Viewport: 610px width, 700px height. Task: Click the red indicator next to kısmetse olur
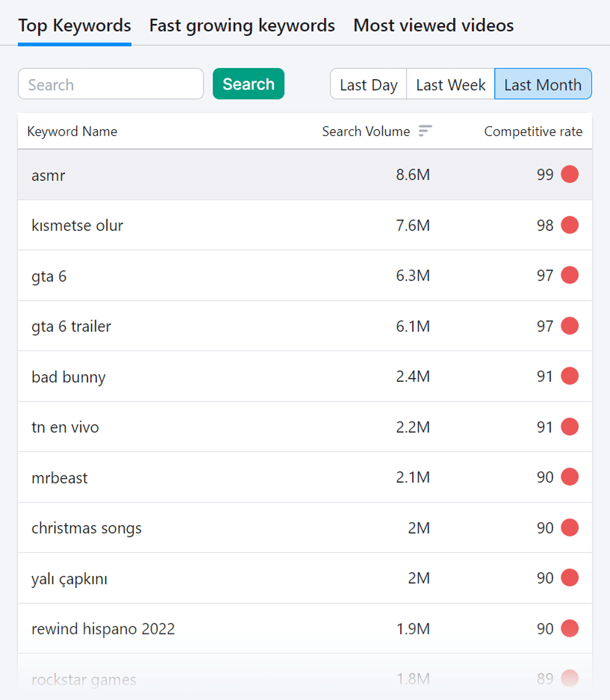click(x=569, y=225)
